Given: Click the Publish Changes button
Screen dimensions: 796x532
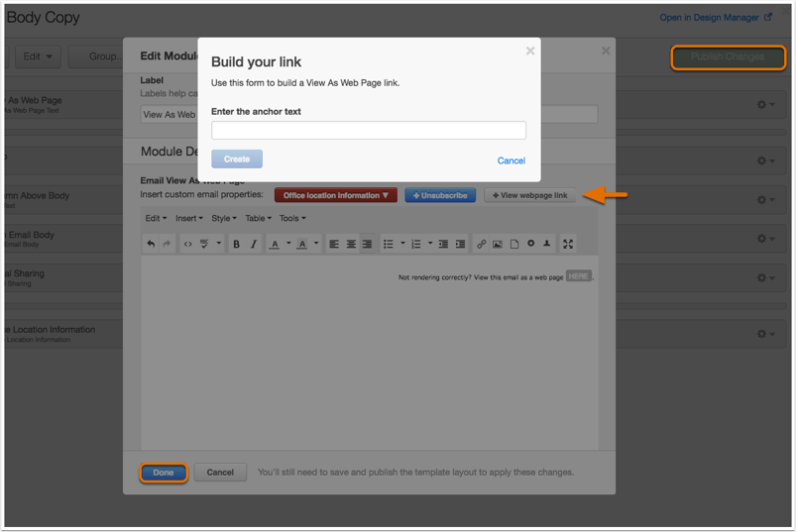Looking at the screenshot, I should pyautogui.click(x=728, y=56).
